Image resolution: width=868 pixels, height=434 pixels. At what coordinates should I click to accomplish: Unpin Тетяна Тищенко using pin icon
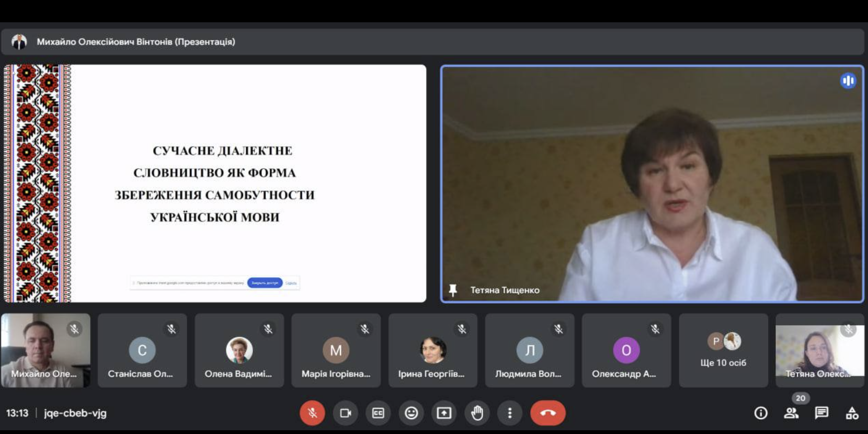pos(453,290)
